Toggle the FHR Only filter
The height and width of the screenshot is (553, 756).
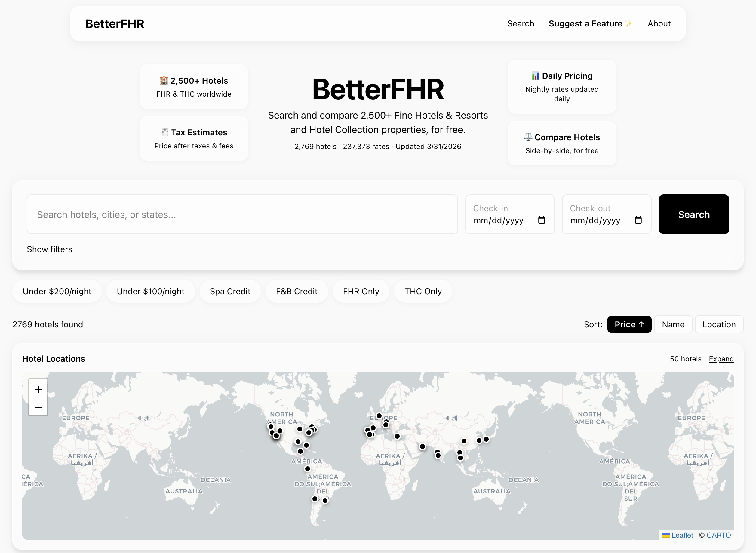pos(361,291)
